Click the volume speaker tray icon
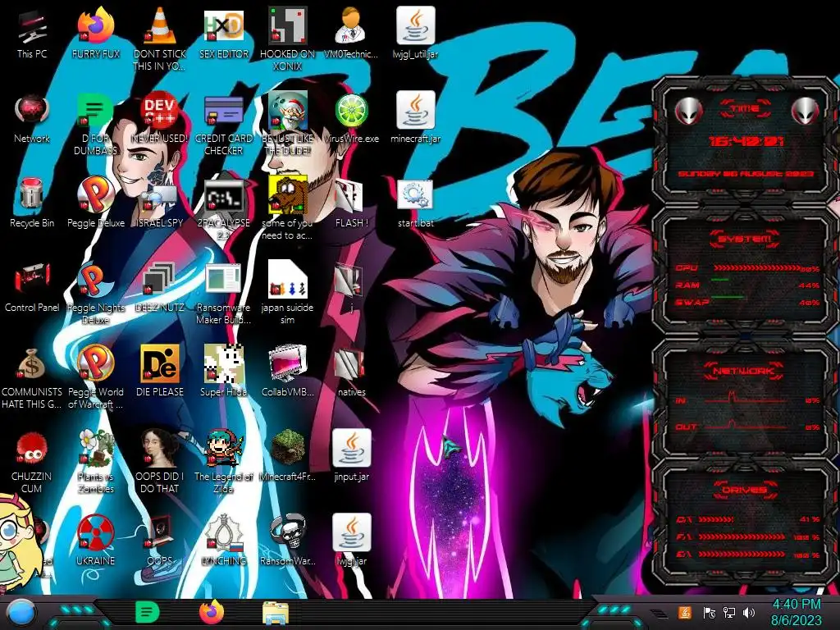 [x=750, y=613]
